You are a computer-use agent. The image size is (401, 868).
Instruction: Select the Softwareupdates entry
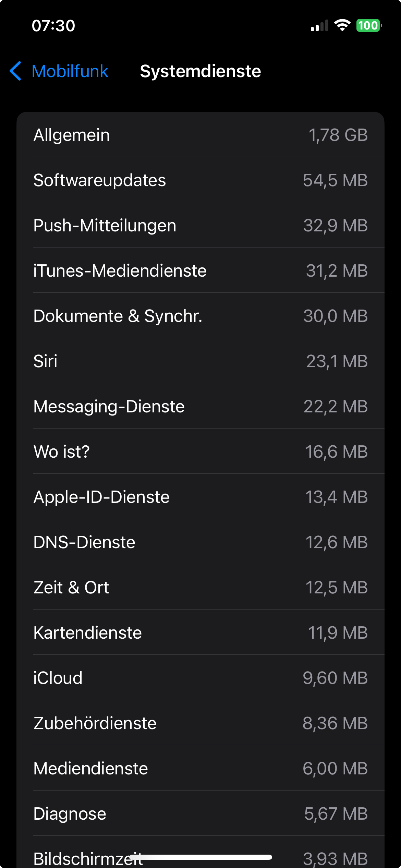point(200,180)
